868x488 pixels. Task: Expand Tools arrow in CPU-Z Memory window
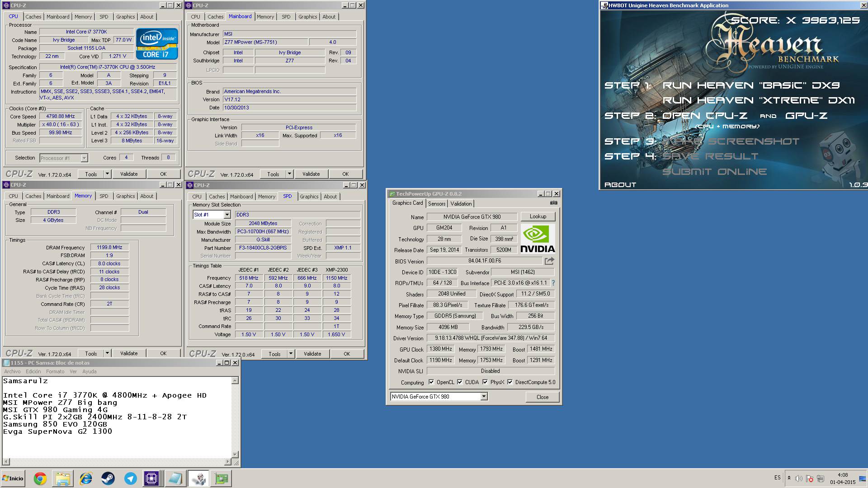click(x=107, y=353)
